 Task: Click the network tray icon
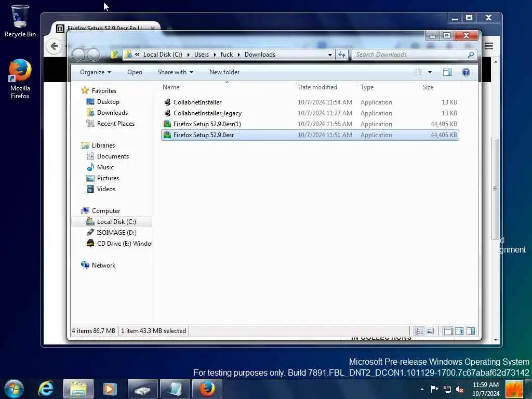click(447, 389)
